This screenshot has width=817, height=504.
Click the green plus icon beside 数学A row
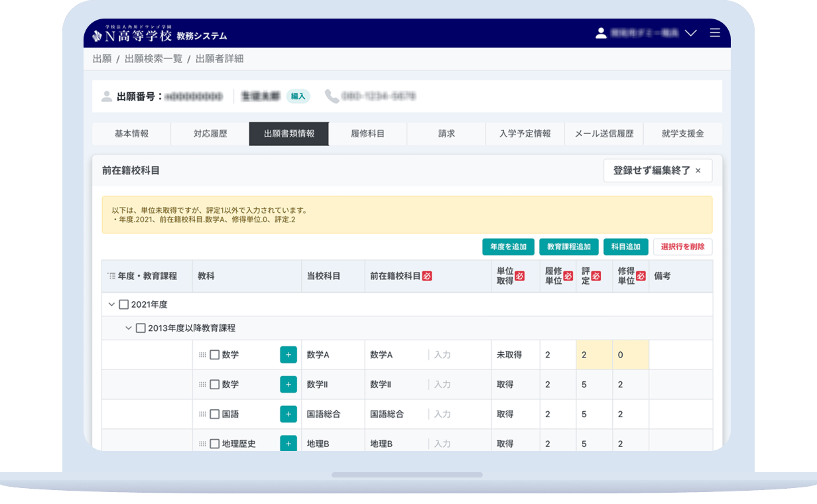pos(288,355)
